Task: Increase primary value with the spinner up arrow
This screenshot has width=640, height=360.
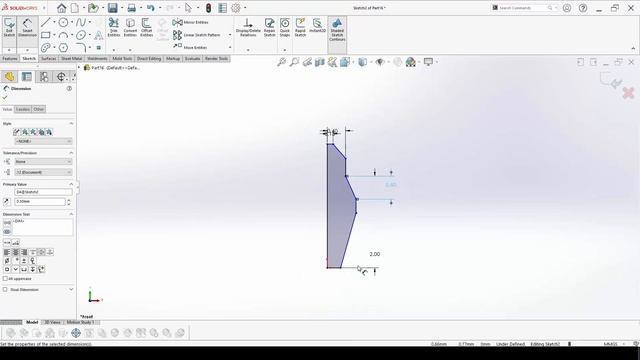Action: pyautogui.click(x=69, y=200)
